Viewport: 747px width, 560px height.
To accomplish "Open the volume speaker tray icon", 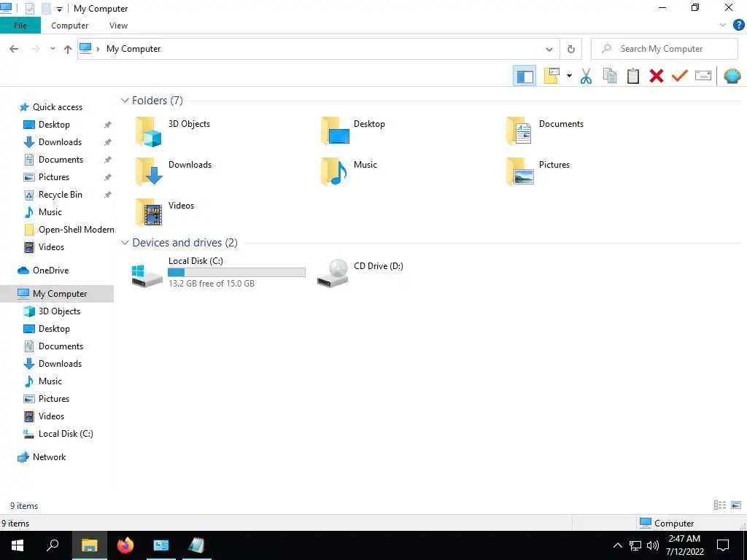I will tap(653, 545).
